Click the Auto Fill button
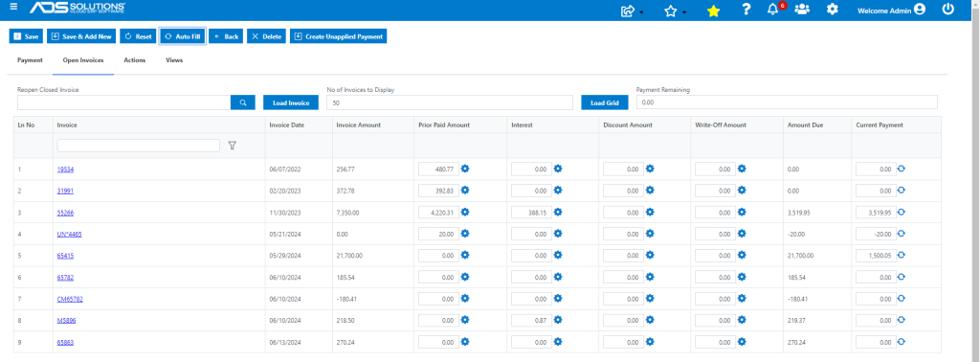This screenshot has width=980, height=362. [x=182, y=36]
